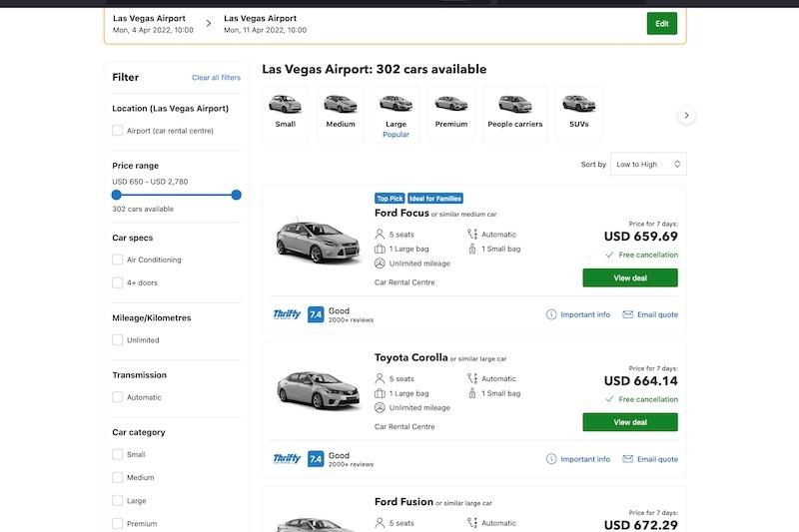Grab the minimum price slider handle

point(116,195)
